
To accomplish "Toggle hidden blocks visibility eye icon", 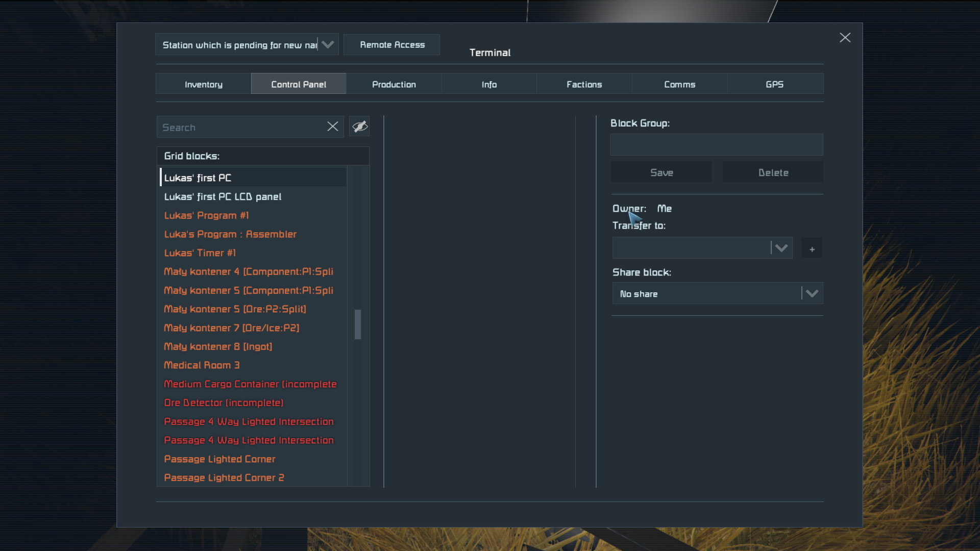I will click(359, 127).
